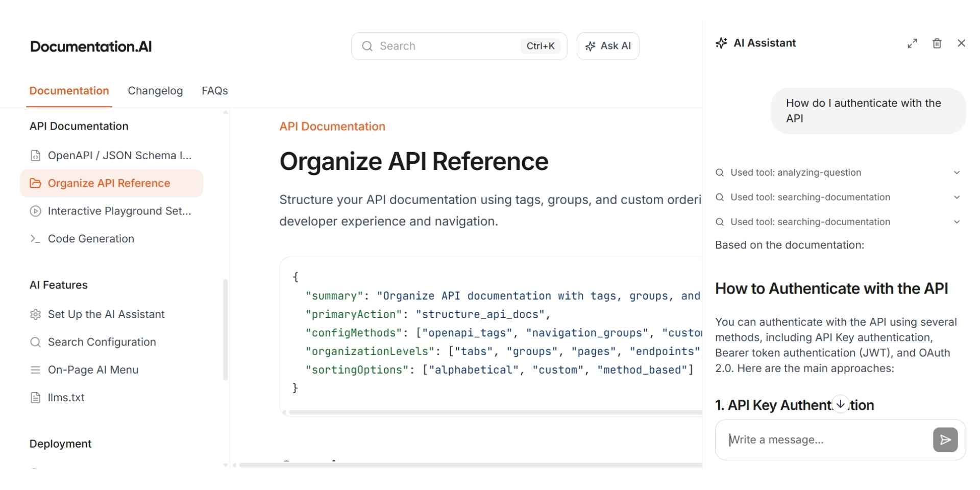
Task: Open the llms.txt page
Action: (112, 398)
